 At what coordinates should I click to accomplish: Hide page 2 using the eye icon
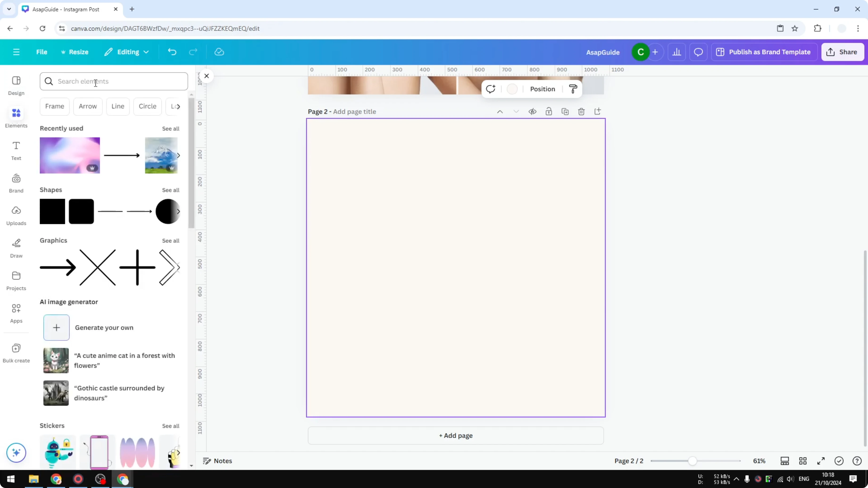click(x=532, y=111)
